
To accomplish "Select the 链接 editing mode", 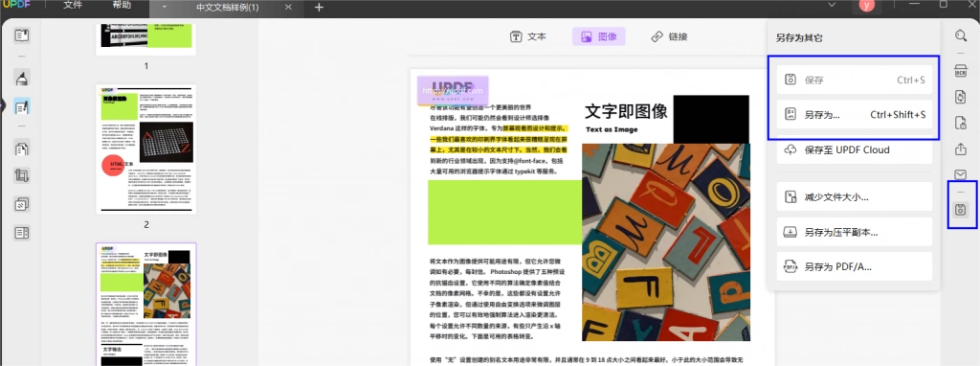I will coord(669,37).
